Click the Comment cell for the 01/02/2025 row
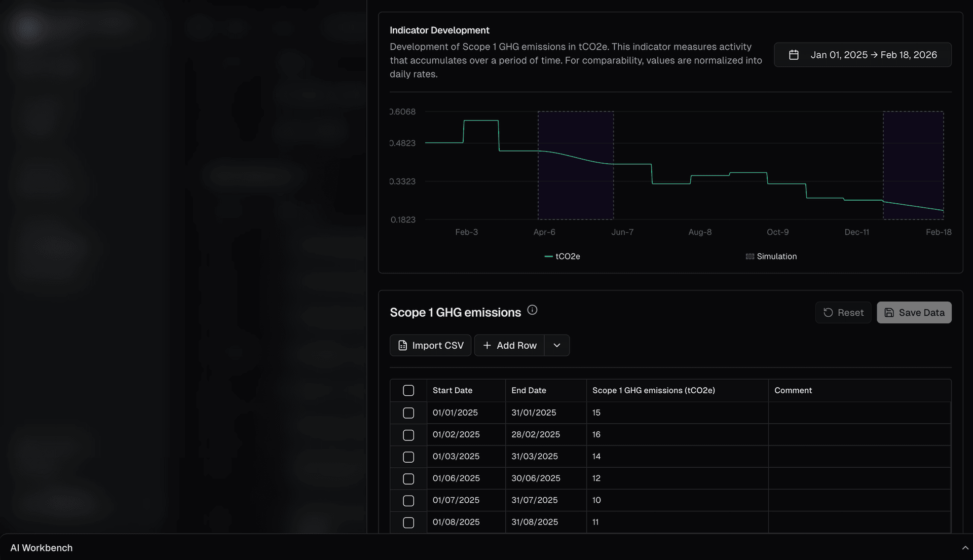Screen dimensions: 973x560 point(860,434)
